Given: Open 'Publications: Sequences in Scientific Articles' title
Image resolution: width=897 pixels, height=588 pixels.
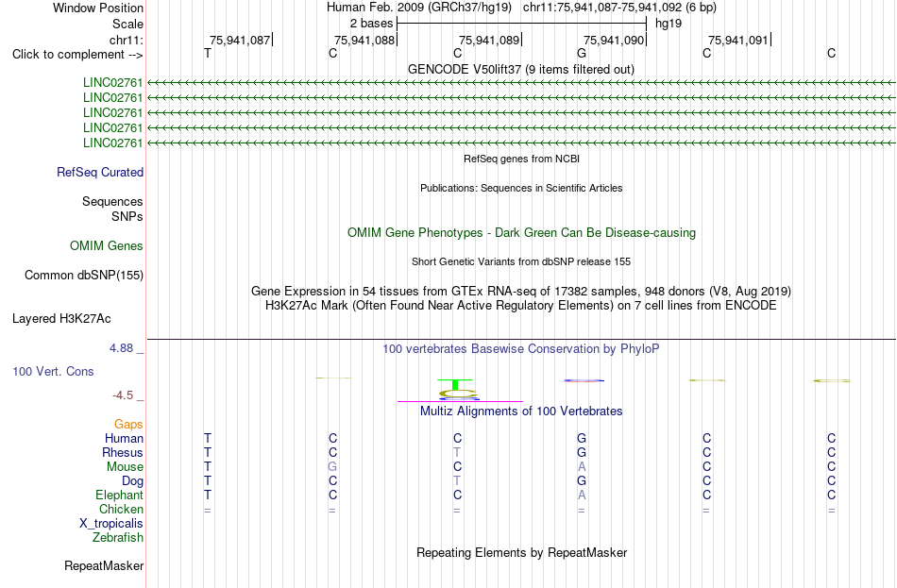Looking at the screenshot, I should coord(521,188).
